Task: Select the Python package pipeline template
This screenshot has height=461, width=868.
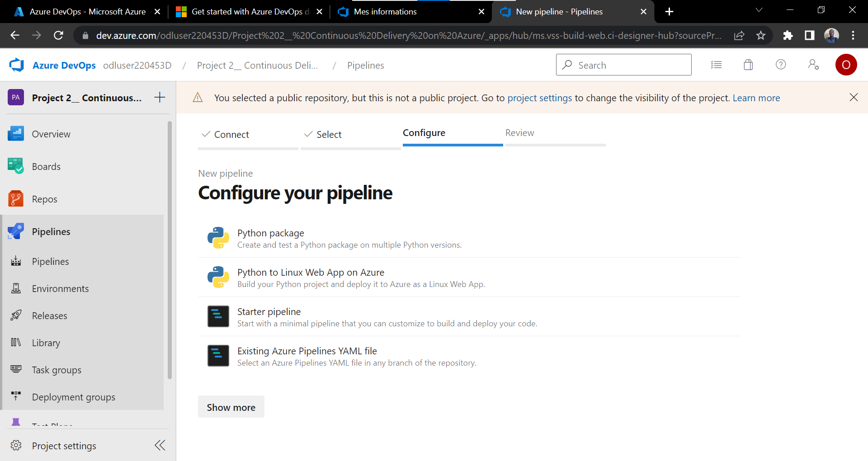Action: point(270,233)
